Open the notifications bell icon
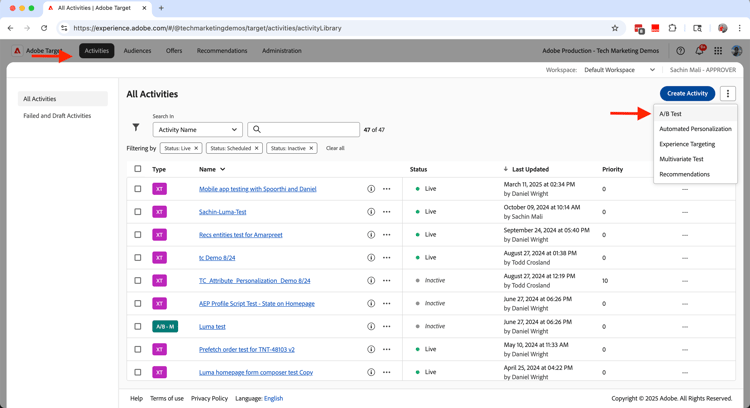Screen dimensions: 750x408 point(699,51)
